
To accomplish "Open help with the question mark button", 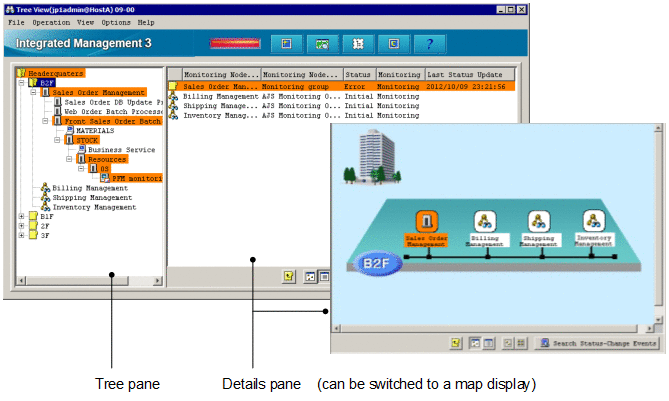I will tap(430, 44).
